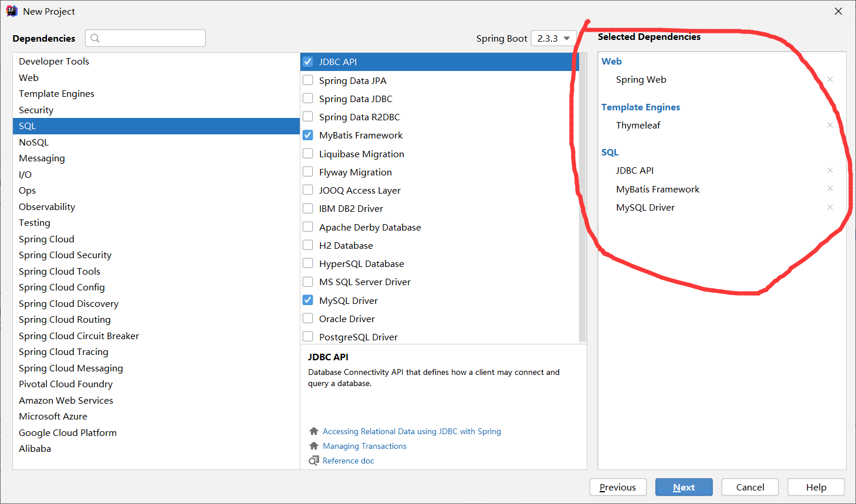856x504 pixels.
Task: Remove MySQL Driver from selected dependencies
Action: coord(830,207)
